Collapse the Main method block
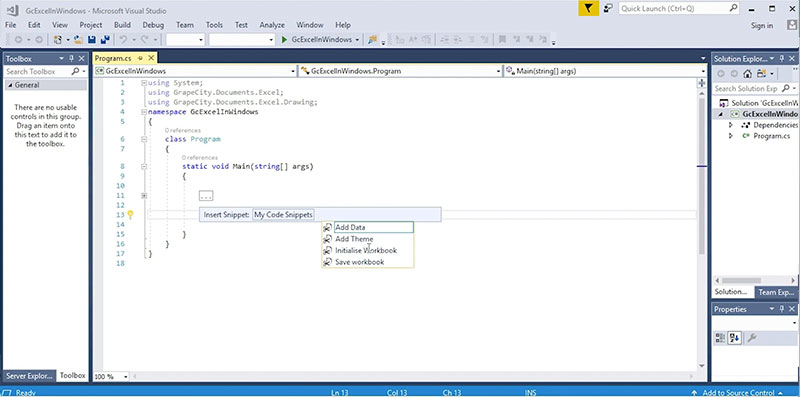This screenshot has width=800, height=397. (144, 166)
